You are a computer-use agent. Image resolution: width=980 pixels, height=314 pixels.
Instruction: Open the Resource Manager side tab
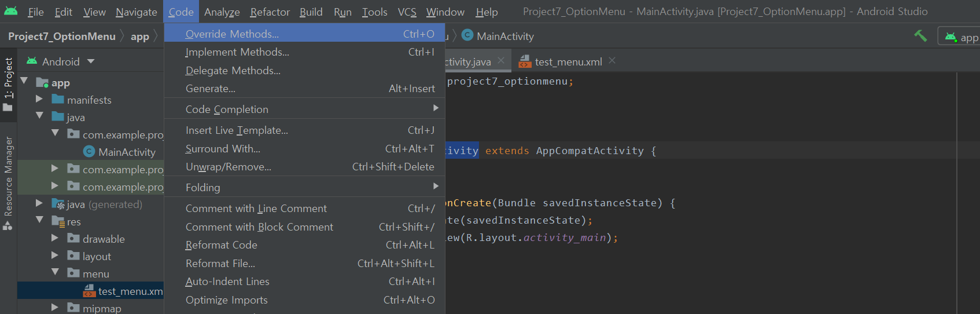pos(8,183)
